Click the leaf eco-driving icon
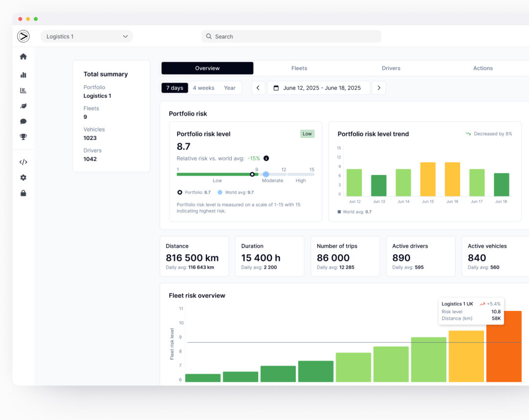 click(23, 106)
